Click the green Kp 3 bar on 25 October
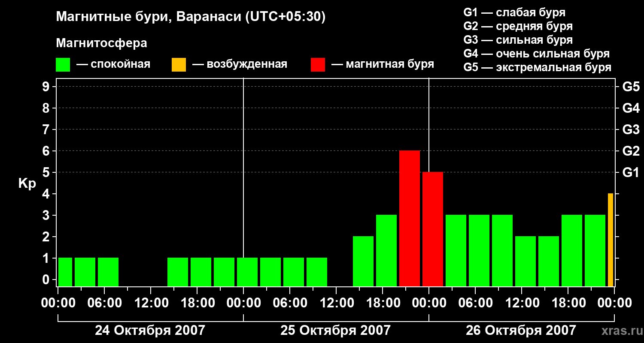This screenshot has height=343, width=644. (386, 250)
